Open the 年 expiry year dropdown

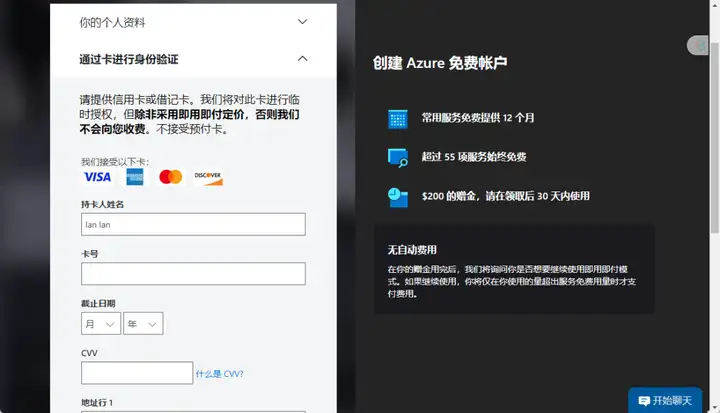143,323
